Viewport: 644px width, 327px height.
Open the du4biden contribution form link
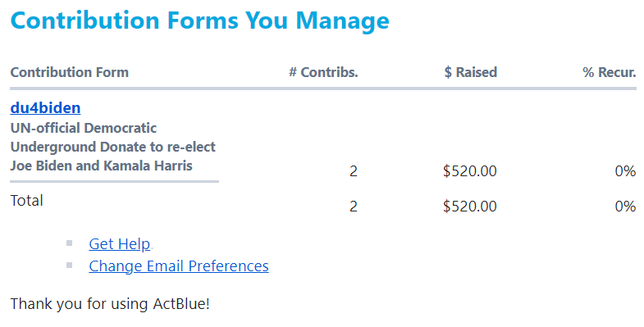(45, 108)
